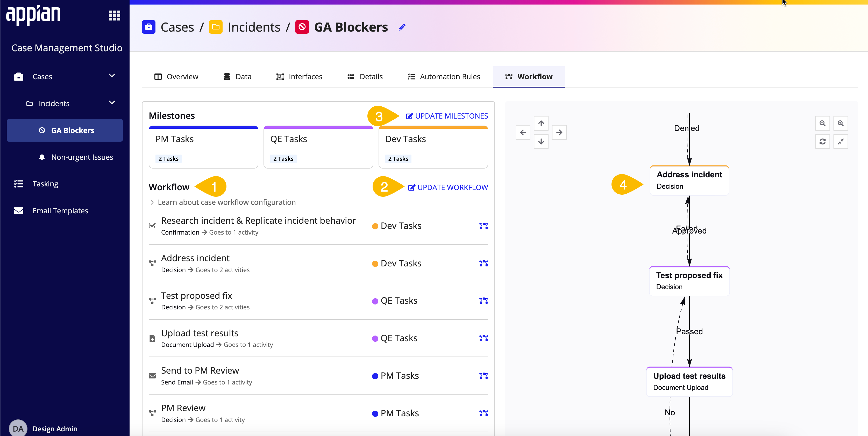
Task: Click the Test proposed fix node in diagram
Action: (689, 281)
